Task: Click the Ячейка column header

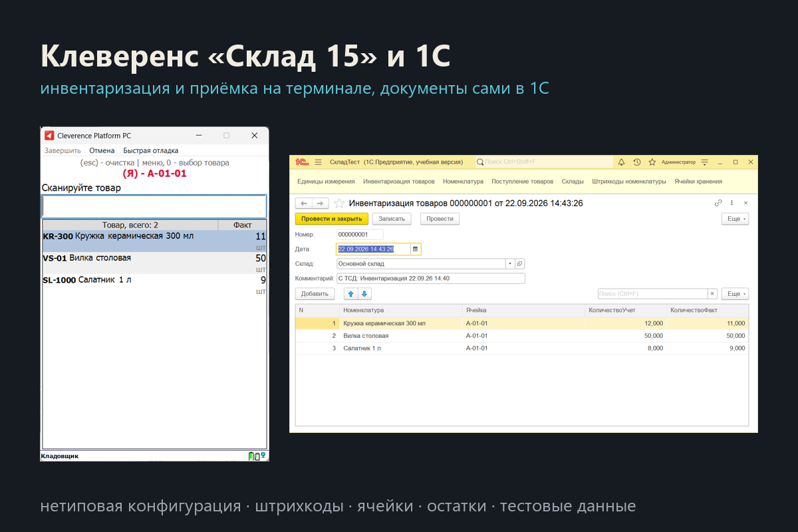Action: 523,310
